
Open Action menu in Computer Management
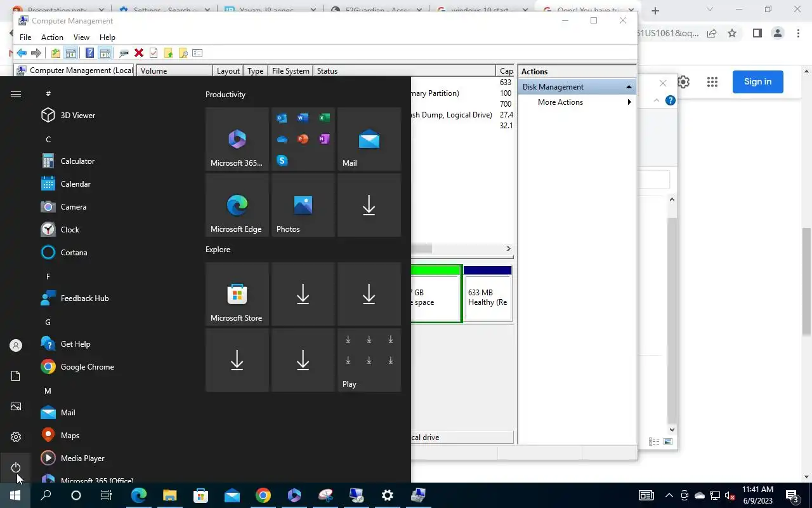coord(52,37)
